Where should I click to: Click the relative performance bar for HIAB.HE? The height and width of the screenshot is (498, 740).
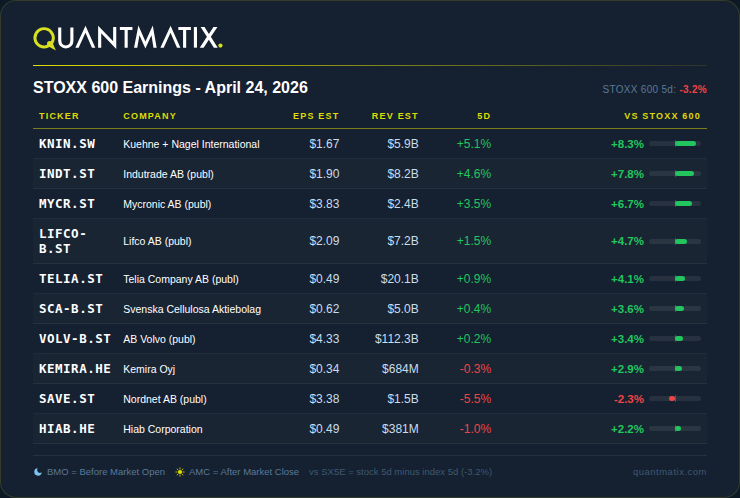click(x=675, y=429)
